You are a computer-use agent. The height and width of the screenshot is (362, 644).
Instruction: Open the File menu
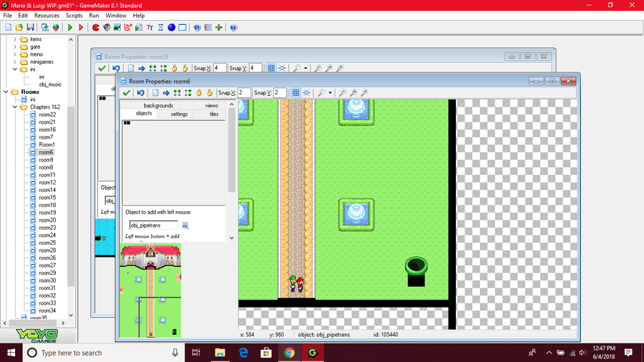[x=7, y=15]
